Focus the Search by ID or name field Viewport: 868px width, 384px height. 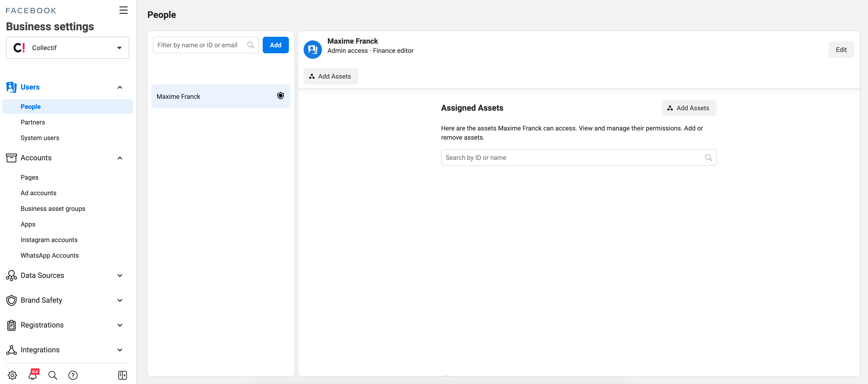click(x=579, y=158)
